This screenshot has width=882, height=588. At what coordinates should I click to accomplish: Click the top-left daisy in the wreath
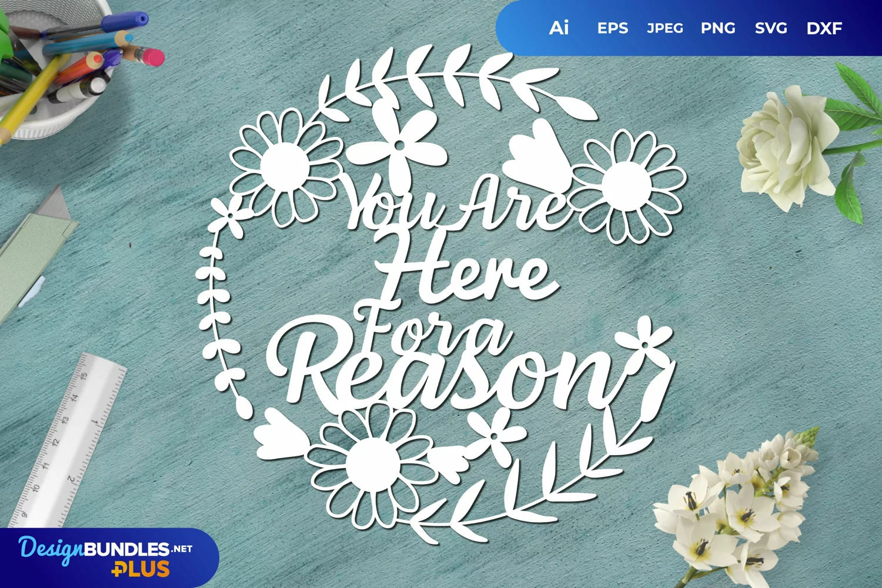(285, 169)
